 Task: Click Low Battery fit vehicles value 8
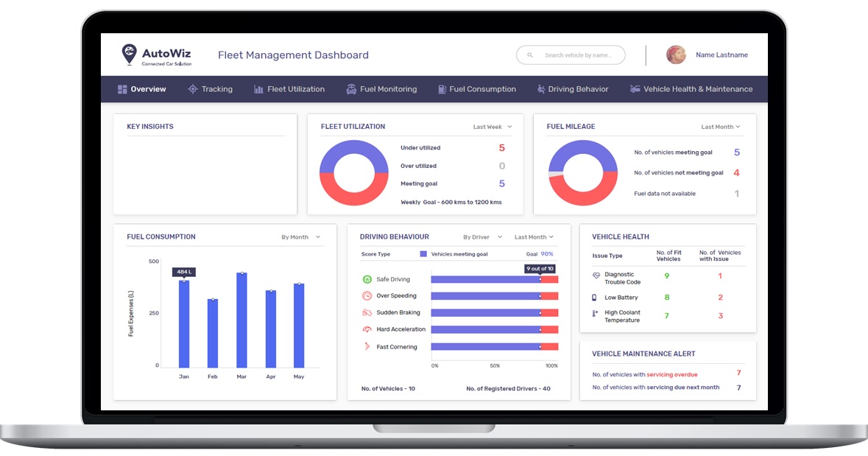pyautogui.click(x=667, y=298)
